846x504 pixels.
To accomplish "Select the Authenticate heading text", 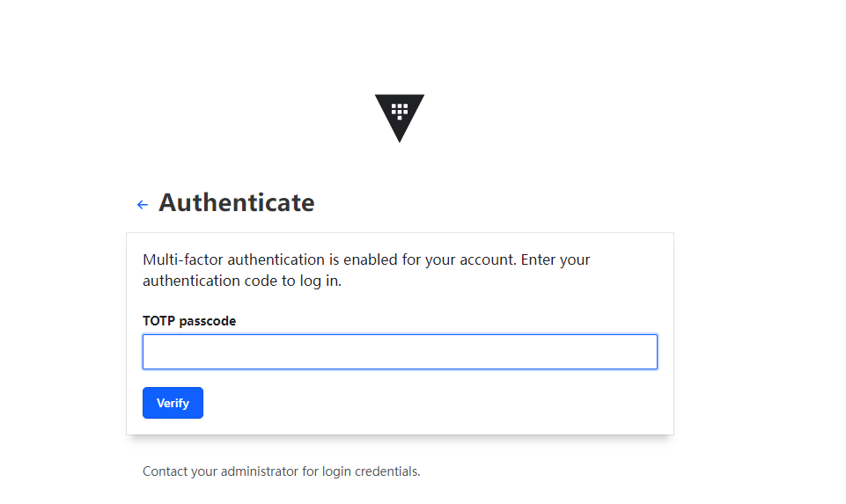I will [x=236, y=202].
